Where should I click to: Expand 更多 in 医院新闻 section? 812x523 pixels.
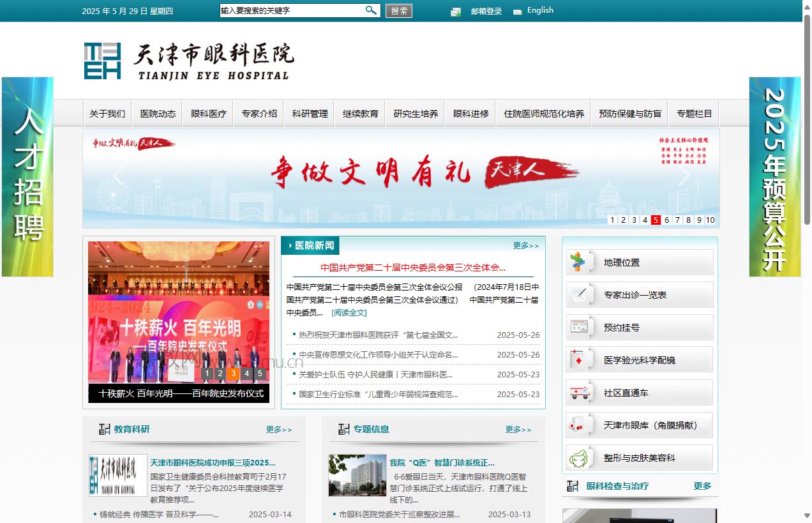click(526, 246)
